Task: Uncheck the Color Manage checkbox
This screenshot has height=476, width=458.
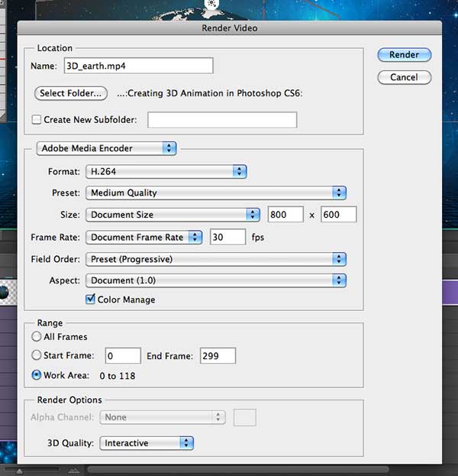Action: [90, 300]
